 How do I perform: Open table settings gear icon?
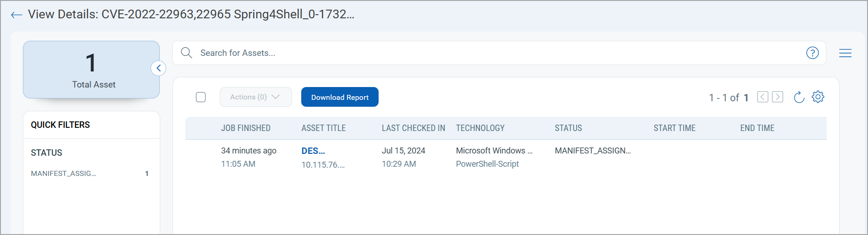pyautogui.click(x=818, y=97)
